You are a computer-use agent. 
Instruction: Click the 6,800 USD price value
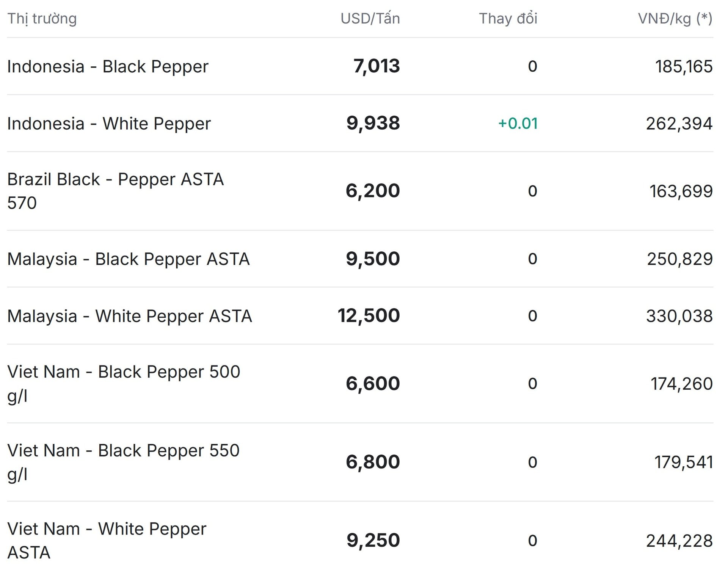373,462
